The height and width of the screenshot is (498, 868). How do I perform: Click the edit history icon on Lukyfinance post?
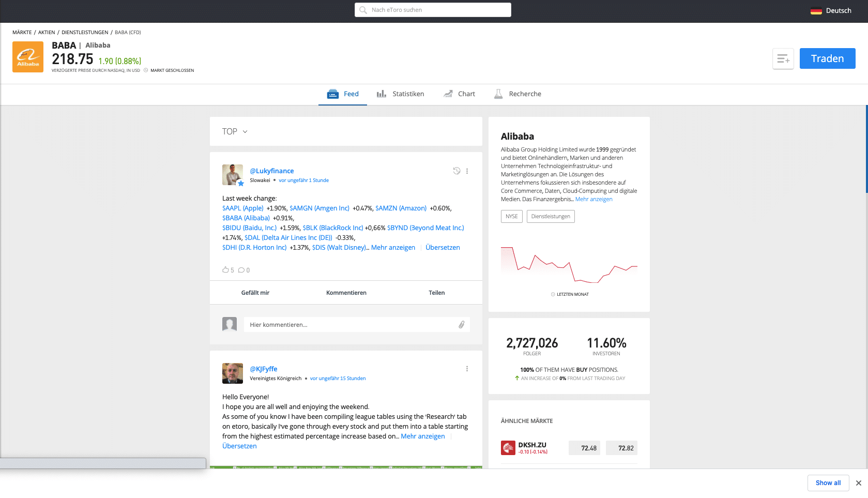point(456,171)
